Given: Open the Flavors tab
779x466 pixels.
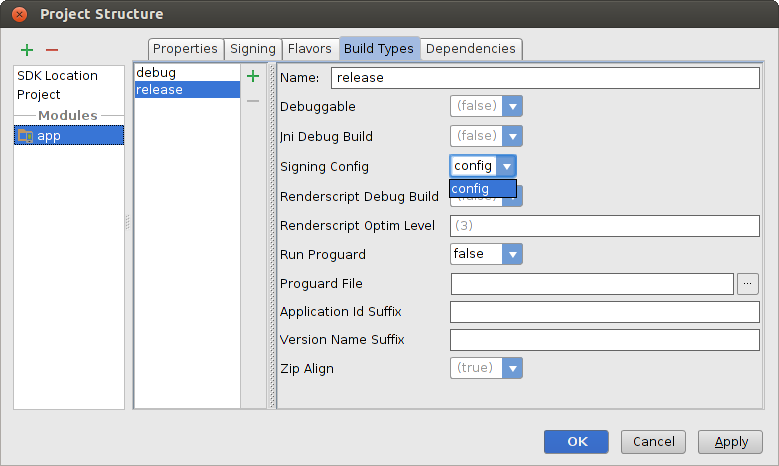Looking at the screenshot, I should 309,49.
